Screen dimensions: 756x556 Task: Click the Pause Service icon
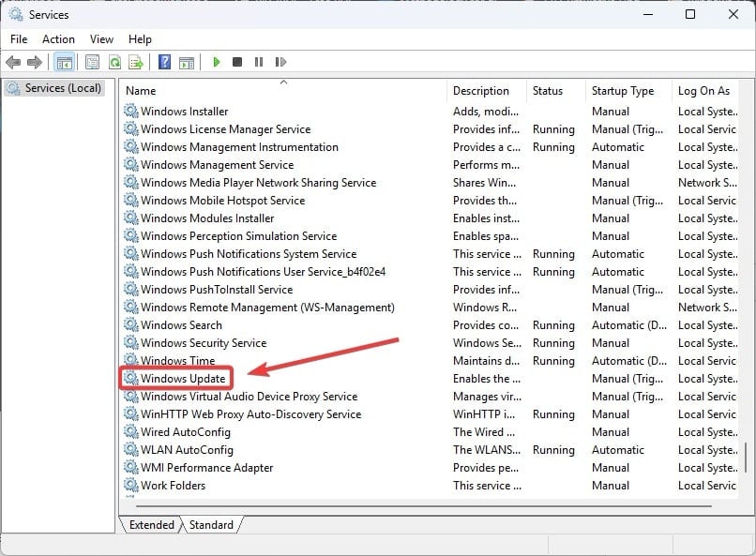pos(259,62)
